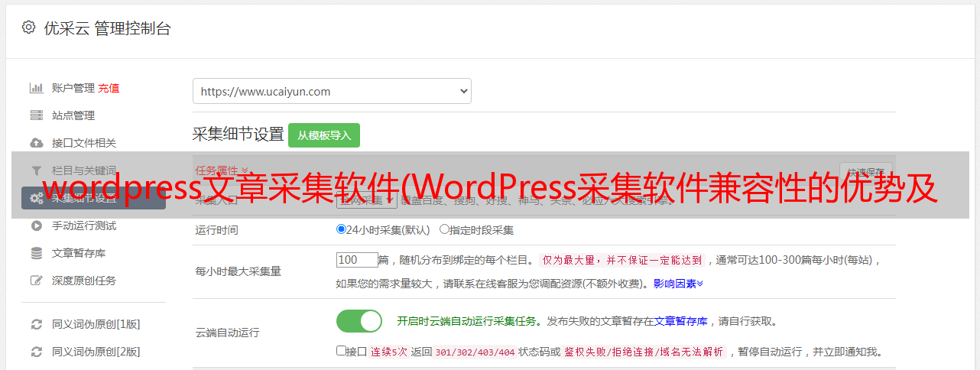Open the blue 文章暂存库 link in the description

click(681, 321)
